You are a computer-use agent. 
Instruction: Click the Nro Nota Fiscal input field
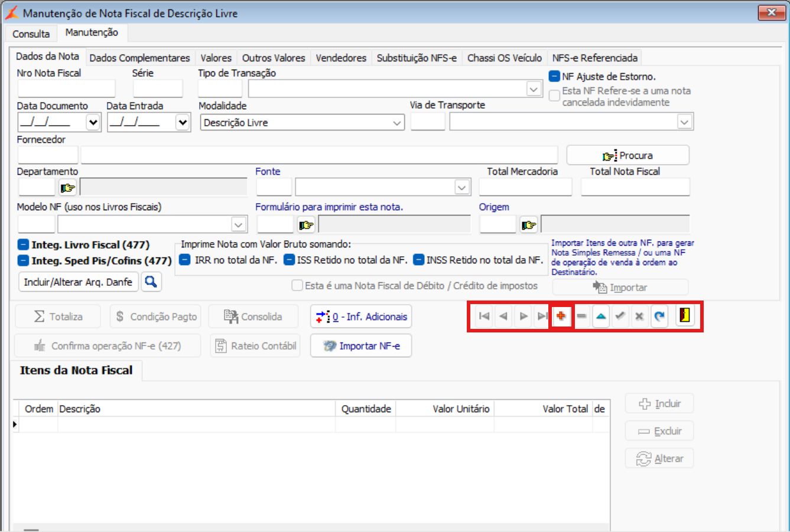point(66,89)
